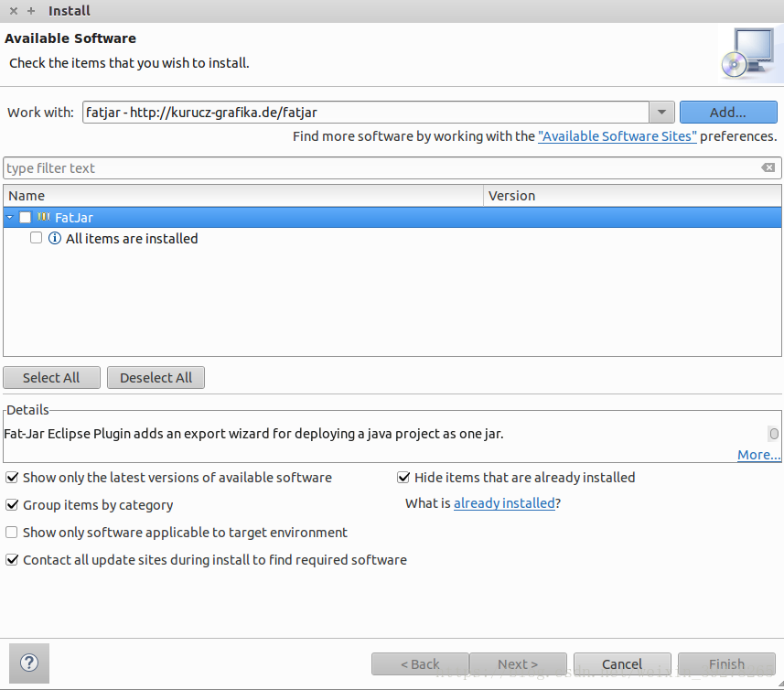784x690 pixels.
Task: Toggle Hide items that are already installed
Action: [x=403, y=478]
